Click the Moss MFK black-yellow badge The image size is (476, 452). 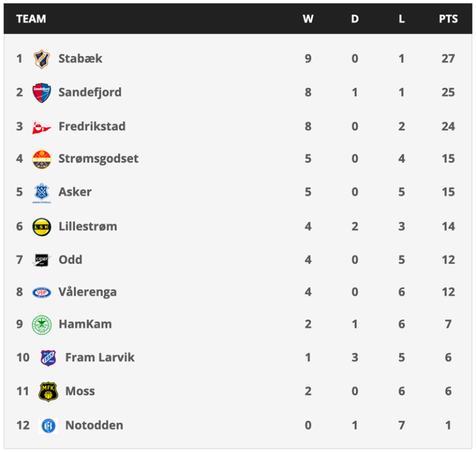48,391
